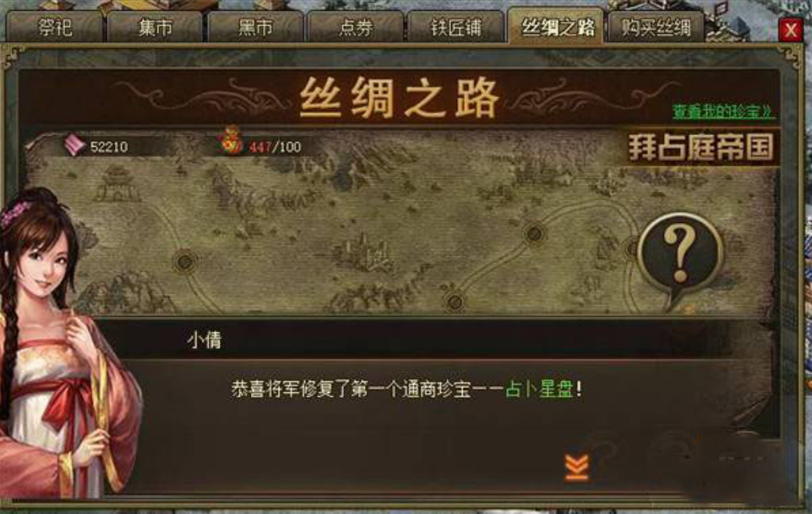
Task: Advance dialogue with orange double-chevron arrow
Action: click(576, 467)
